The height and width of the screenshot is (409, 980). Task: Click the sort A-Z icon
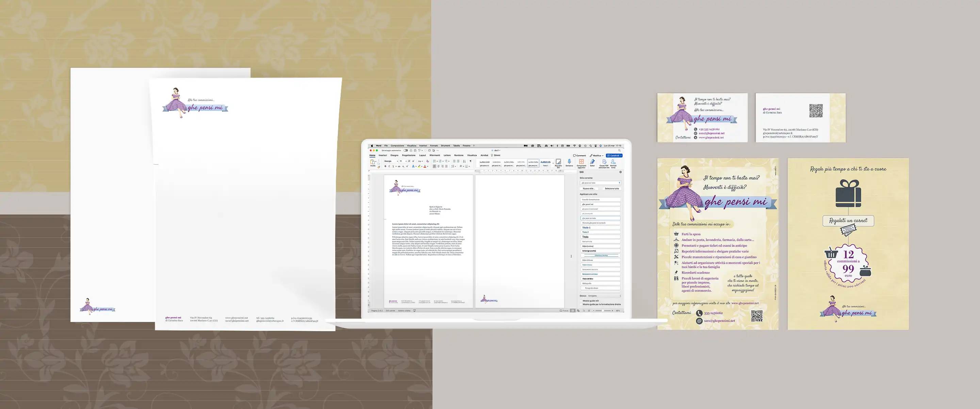point(464,161)
